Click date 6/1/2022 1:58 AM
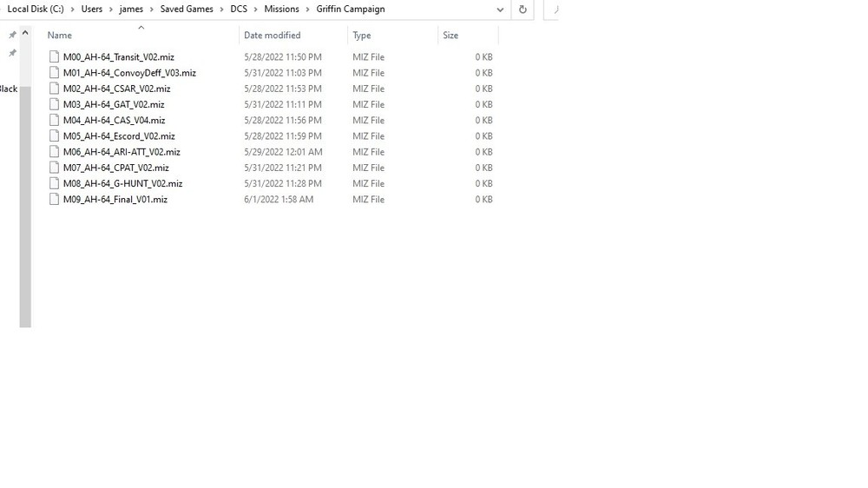The image size is (868, 488). (279, 199)
